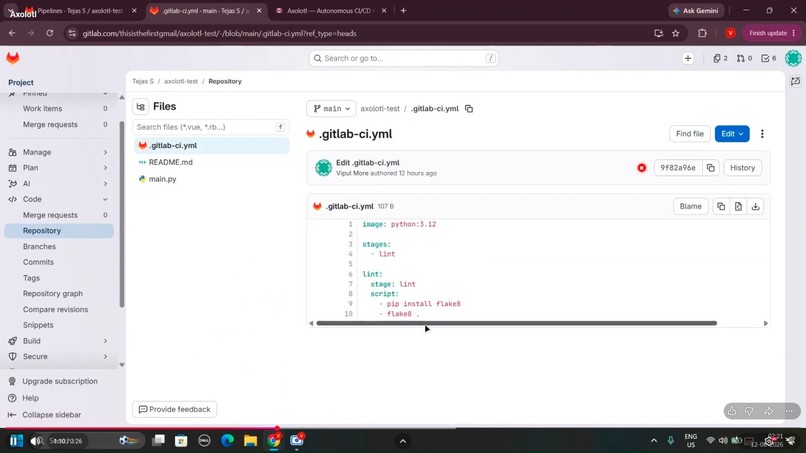Expand the Manage sidebar section
Screen dimensions: 806x453
pos(59,152)
